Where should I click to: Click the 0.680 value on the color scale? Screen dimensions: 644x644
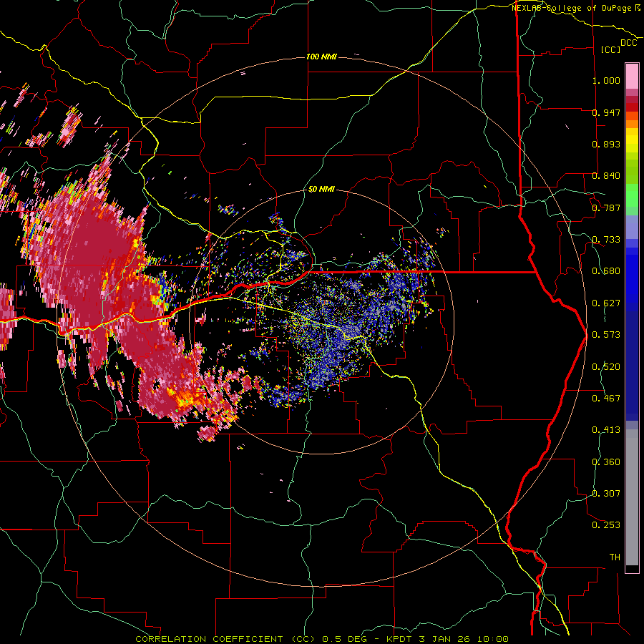click(x=606, y=271)
